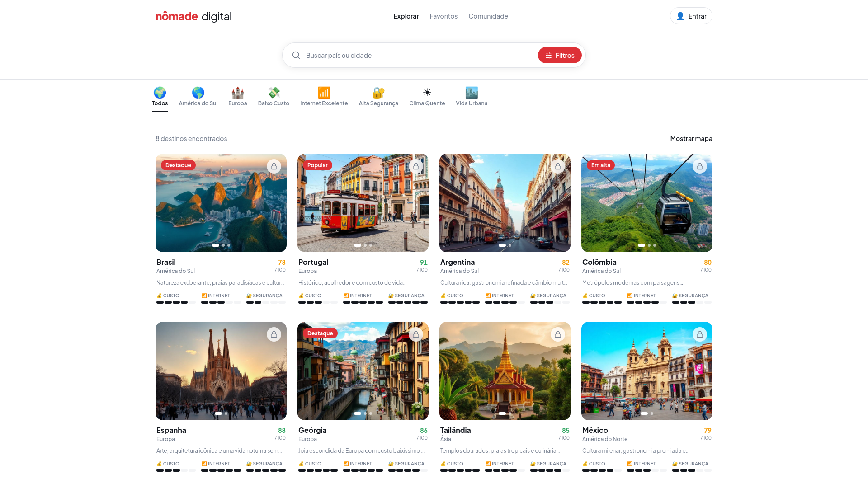Viewport: 868px width, 488px height.
Task: Go to Favoritos in the top navigation
Action: click(x=443, y=16)
